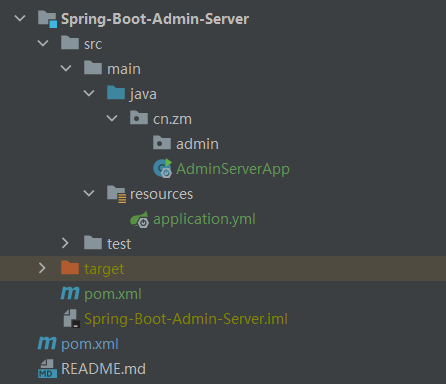Viewport: 446px width, 384px height.
Task: Click the README.md markdown file icon
Action: click(47, 369)
